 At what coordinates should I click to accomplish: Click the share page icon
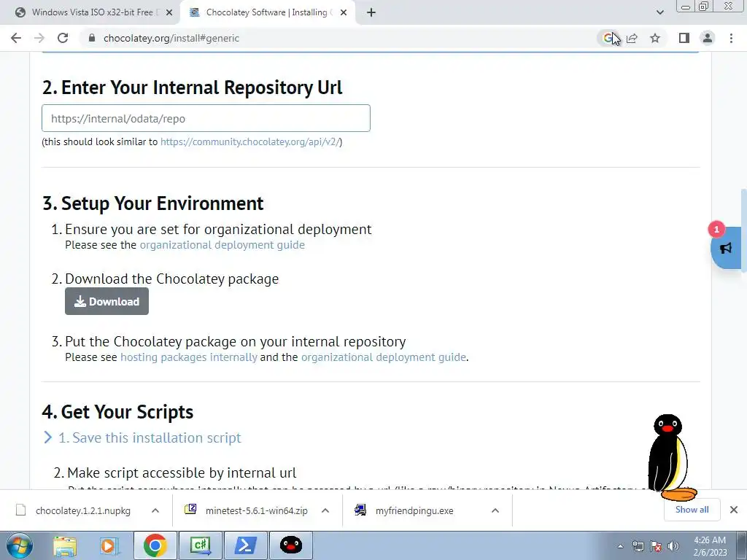click(632, 38)
